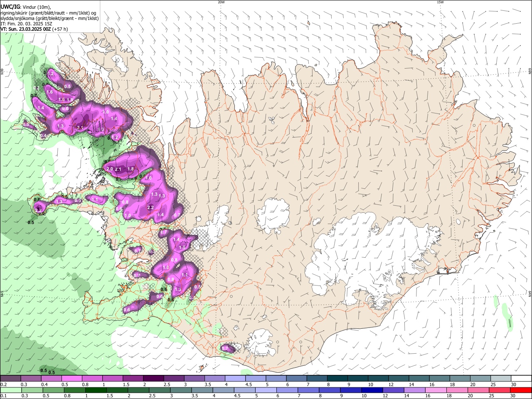Click the 2.0 snowfall value on the map

coord(110,169)
